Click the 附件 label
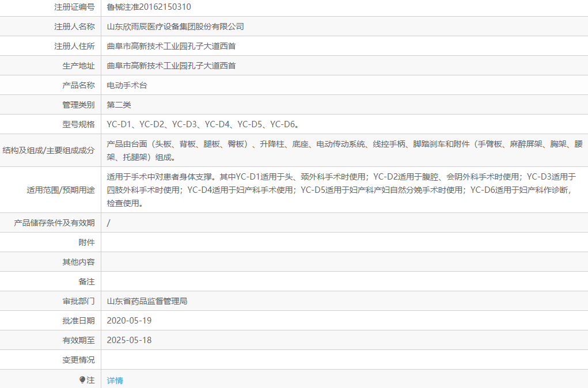The height and width of the screenshot is (388, 588). (x=86, y=242)
